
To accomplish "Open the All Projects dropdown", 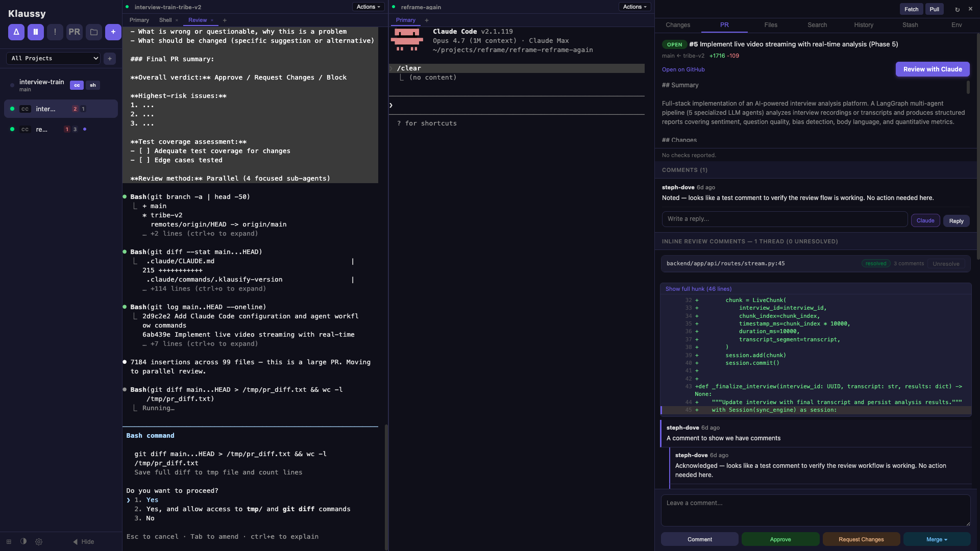I will pyautogui.click(x=53, y=58).
